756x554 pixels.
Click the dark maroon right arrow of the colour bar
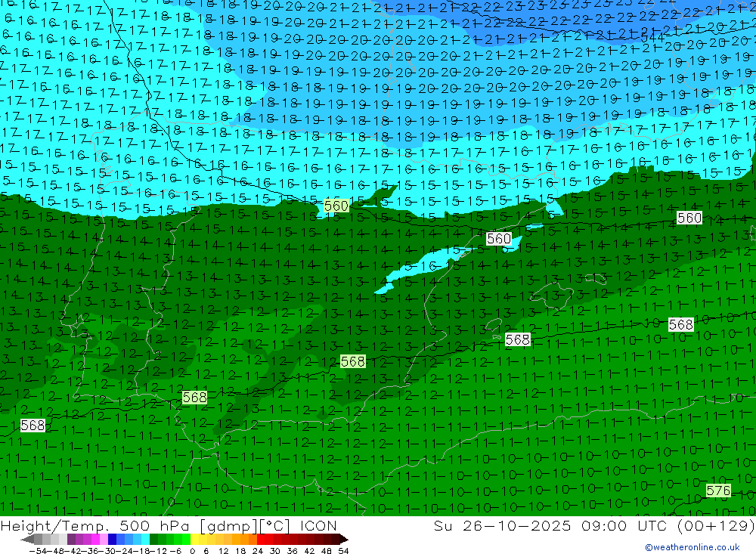click(x=343, y=540)
